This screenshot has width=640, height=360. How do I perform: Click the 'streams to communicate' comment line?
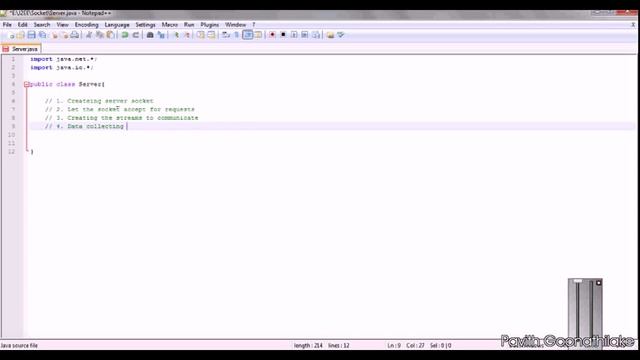[122, 118]
